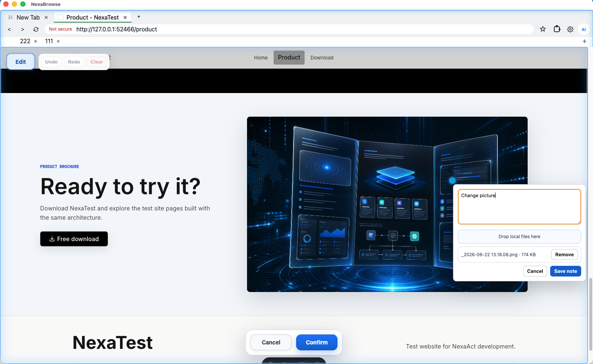Select the Product - NexaTest tab
Image resolution: width=593 pixels, height=364 pixels.
coord(92,17)
